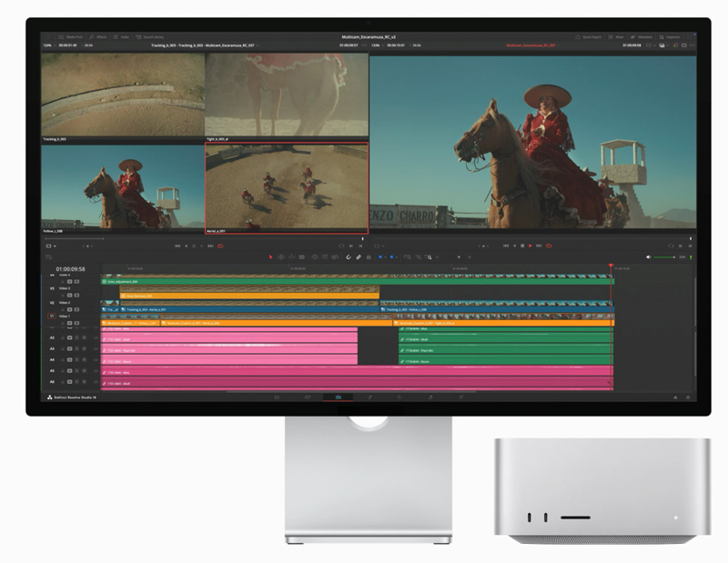Click the Dust_Removal_003 orange clip
The height and width of the screenshot is (563, 728).
[x=249, y=296]
